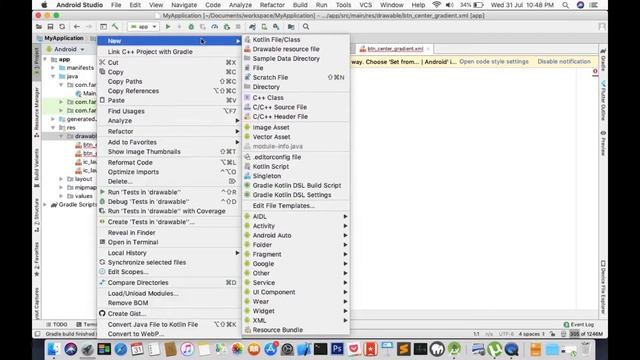Expand the Widget submenu
The width and height of the screenshot is (640, 360).
(x=296, y=311)
